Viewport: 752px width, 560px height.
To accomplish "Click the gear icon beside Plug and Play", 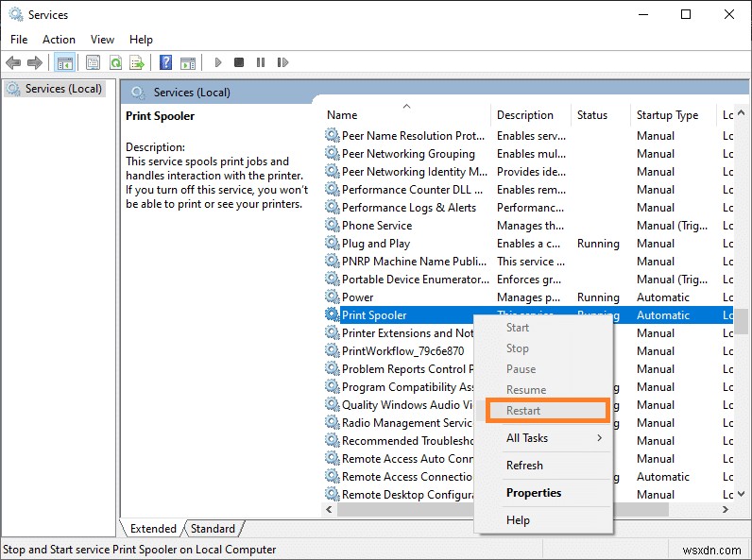I will 332,243.
